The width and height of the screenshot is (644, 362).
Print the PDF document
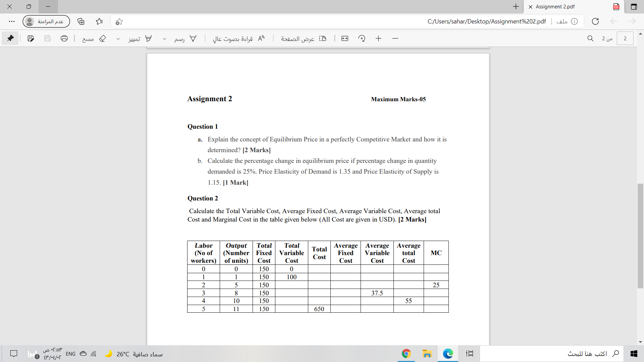coord(64,38)
